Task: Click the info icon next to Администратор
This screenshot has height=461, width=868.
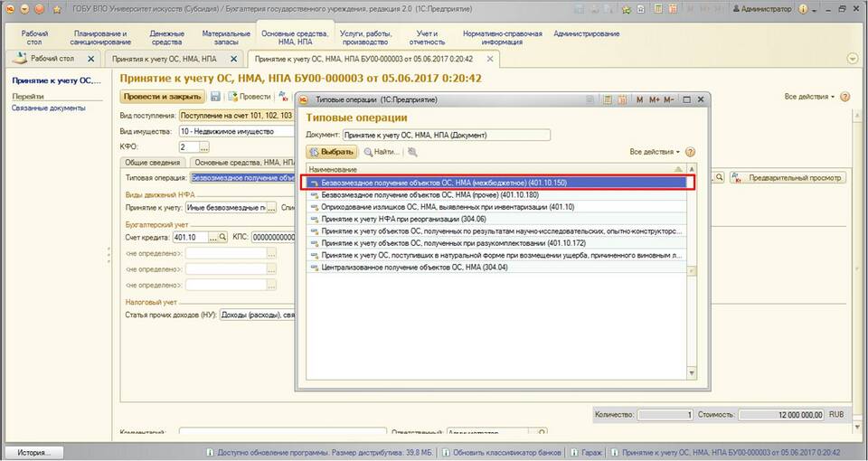Action: tap(803, 9)
